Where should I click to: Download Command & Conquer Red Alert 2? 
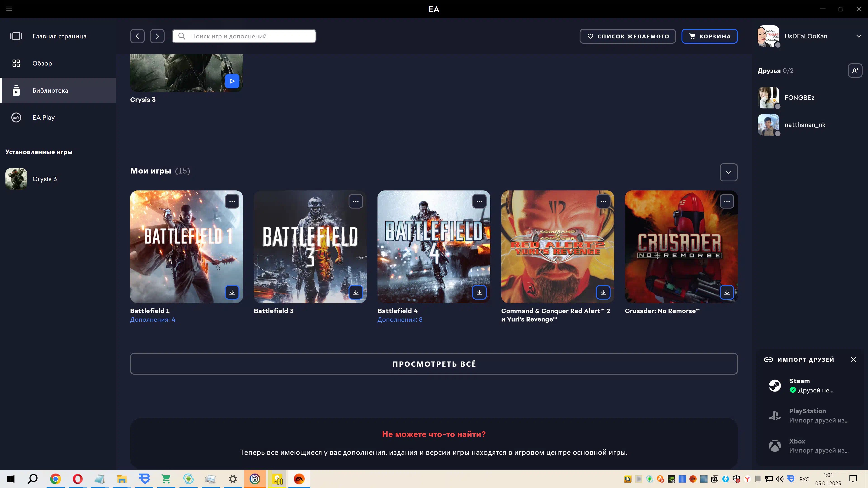coord(603,292)
